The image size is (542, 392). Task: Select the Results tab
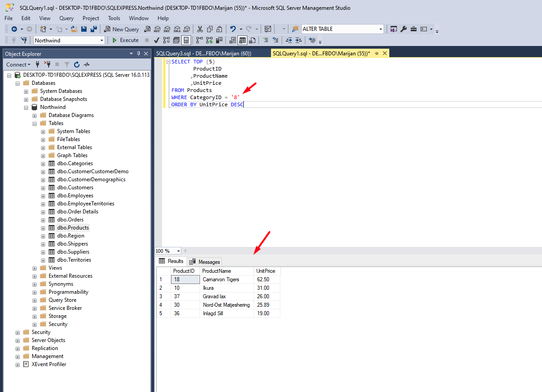pyautogui.click(x=171, y=261)
